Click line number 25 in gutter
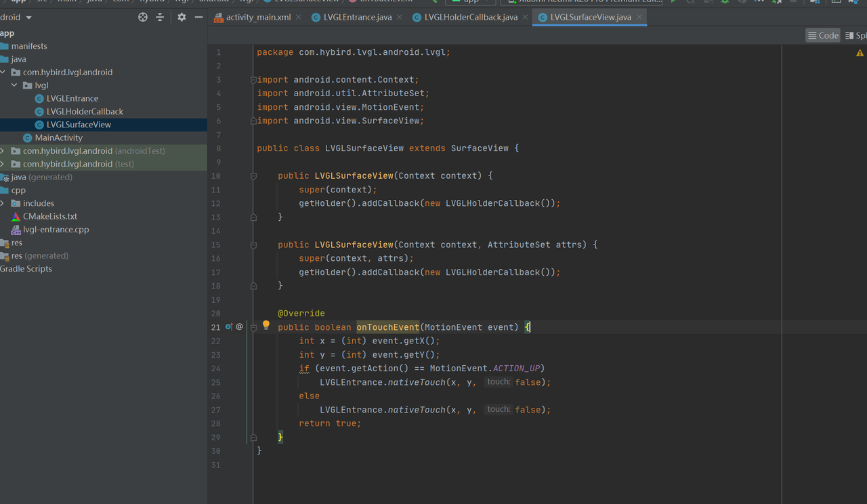Image resolution: width=867 pixels, height=504 pixels. point(215,382)
